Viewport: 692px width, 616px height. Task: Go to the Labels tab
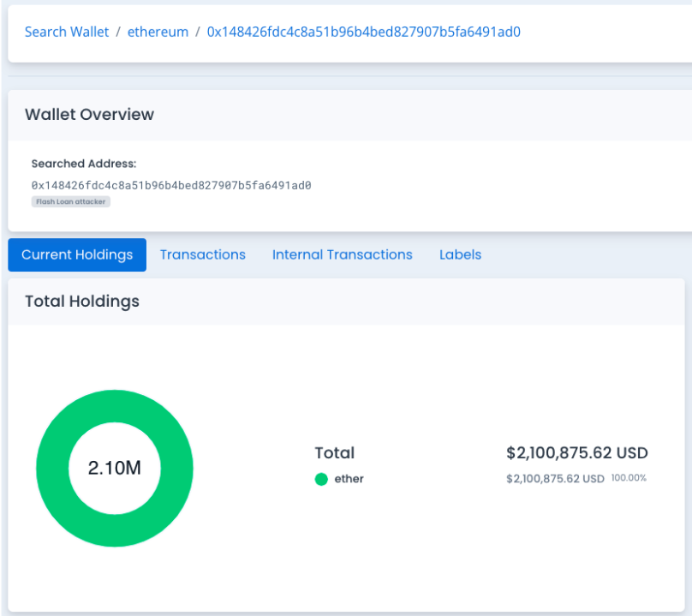tap(460, 254)
